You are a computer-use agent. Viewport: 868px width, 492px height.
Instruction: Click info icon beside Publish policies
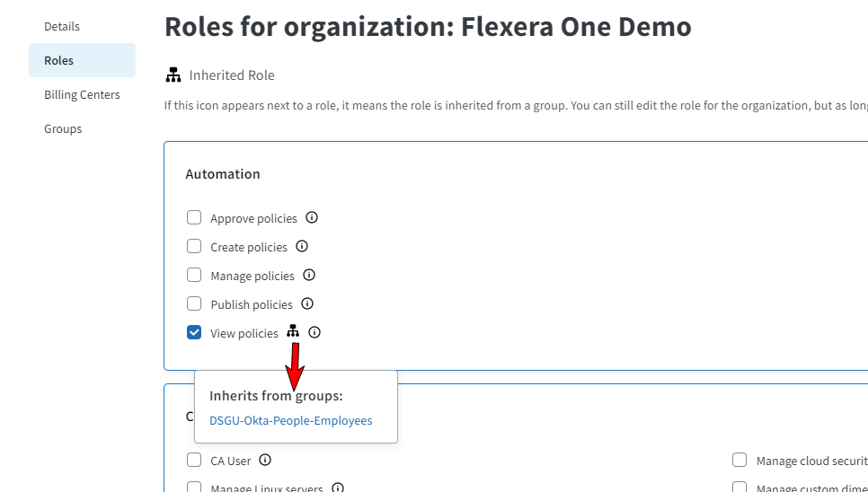[x=307, y=303]
